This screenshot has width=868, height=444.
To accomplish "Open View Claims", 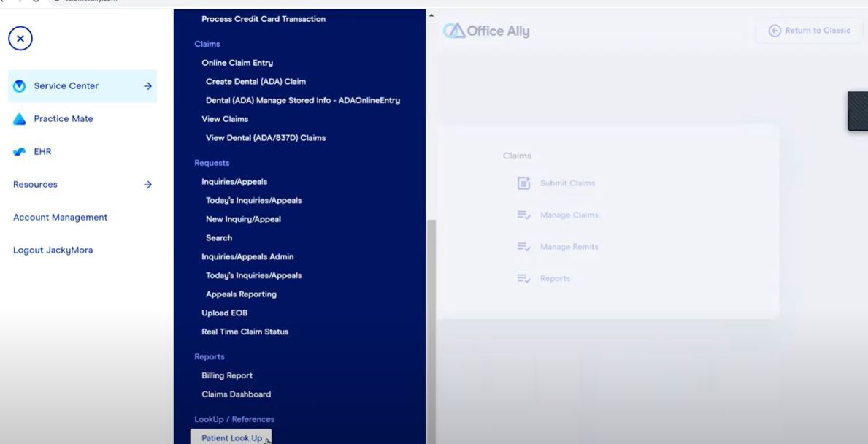I will (x=225, y=119).
